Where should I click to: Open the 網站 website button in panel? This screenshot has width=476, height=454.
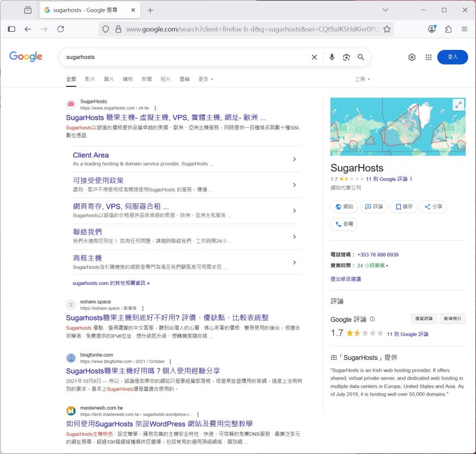(x=344, y=207)
